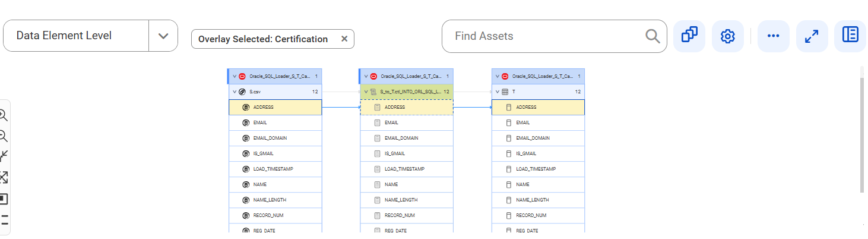Select EMAIL_DOMAIN in the T table node
The height and width of the screenshot is (239, 868).
[538, 138]
